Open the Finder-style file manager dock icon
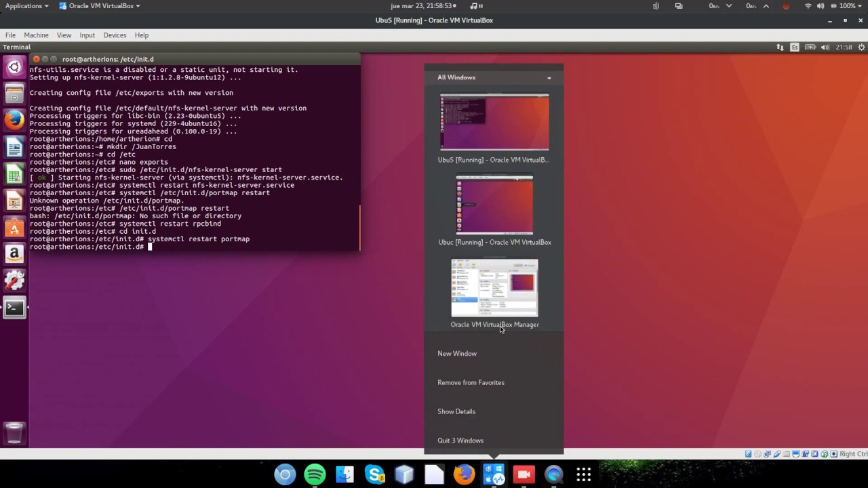 344,474
